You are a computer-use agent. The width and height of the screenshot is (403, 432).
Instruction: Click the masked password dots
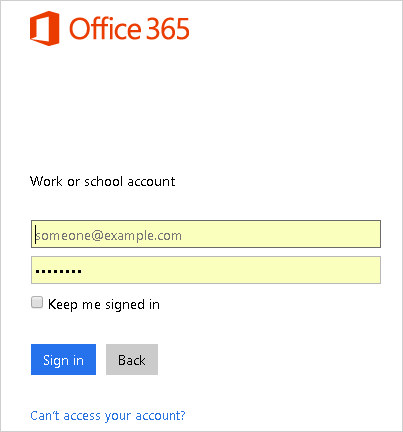point(58,271)
